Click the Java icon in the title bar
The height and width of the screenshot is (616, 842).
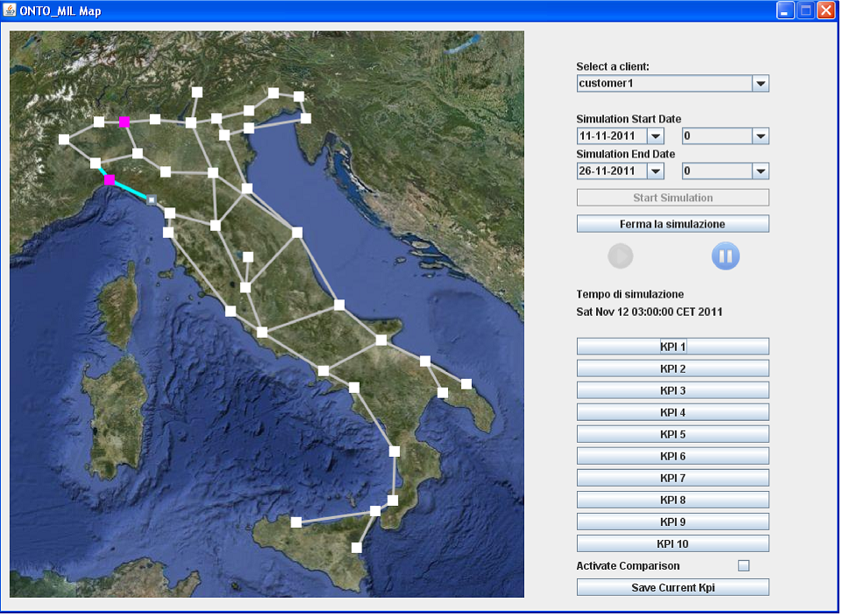(11, 10)
